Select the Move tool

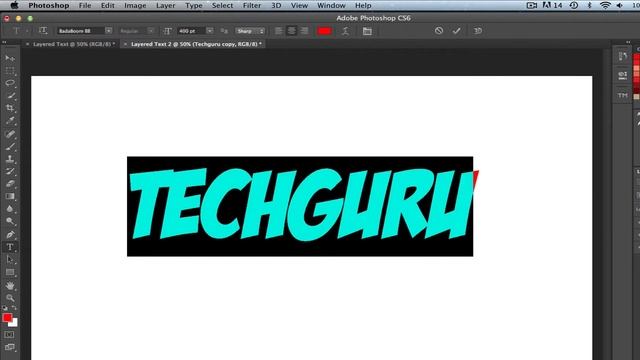point(10,58)
